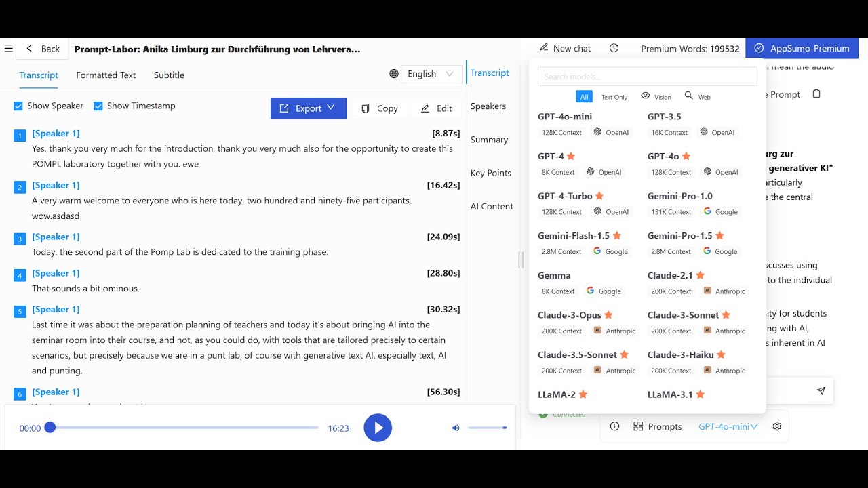Open the English language dropdown
The width and height of the screenshot is (868, 488).
pyautogui.click(x=431, y=74)
